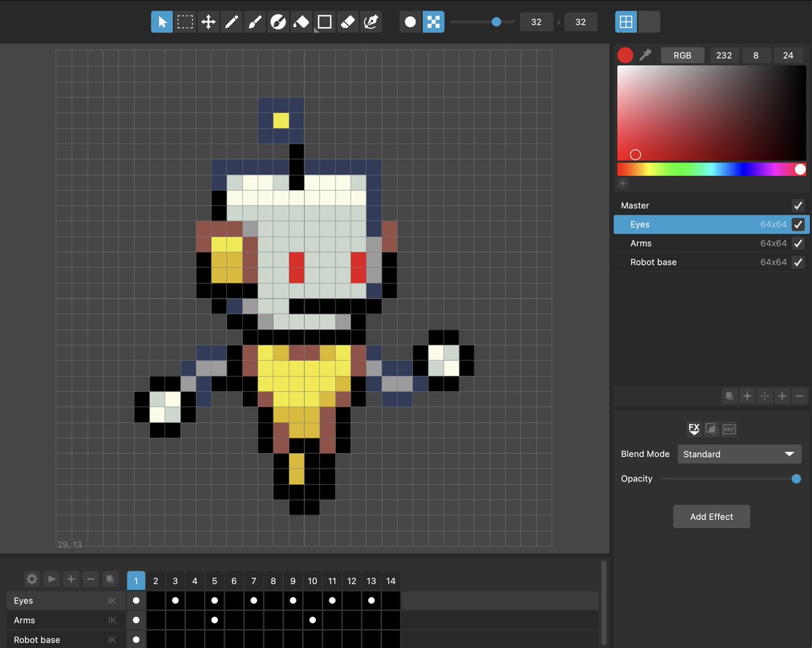This screenshot has width=812, height=648.
Task: Toggle IK on the Arms track
Action: click(112, 620)
